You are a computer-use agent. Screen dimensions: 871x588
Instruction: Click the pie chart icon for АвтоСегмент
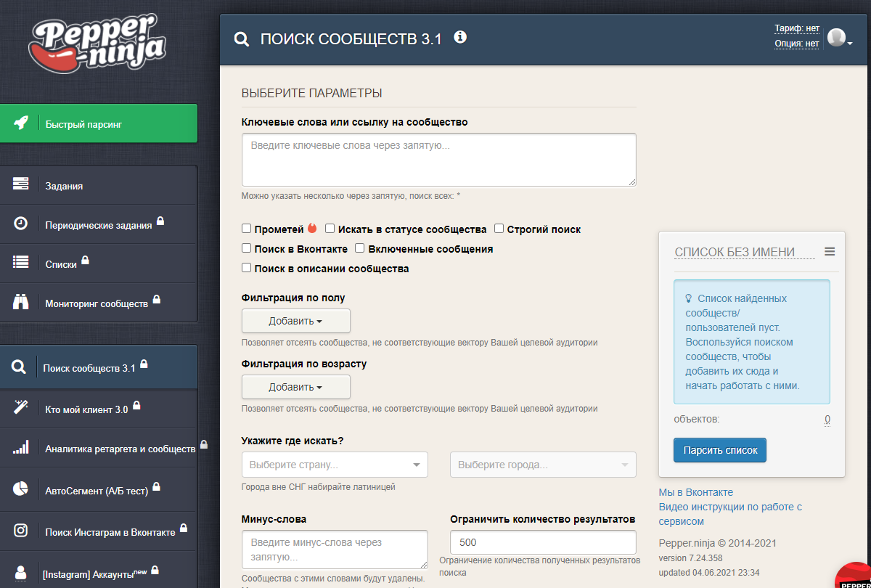20,489
